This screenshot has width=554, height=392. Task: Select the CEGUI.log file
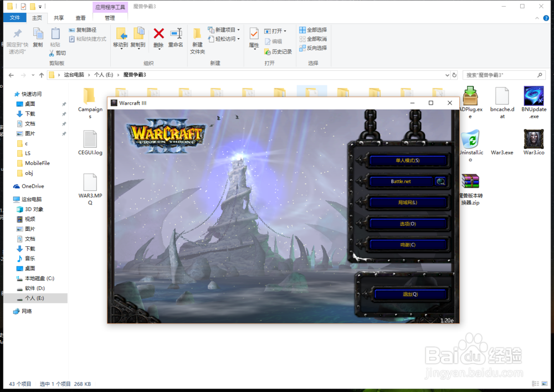(90, 143)
